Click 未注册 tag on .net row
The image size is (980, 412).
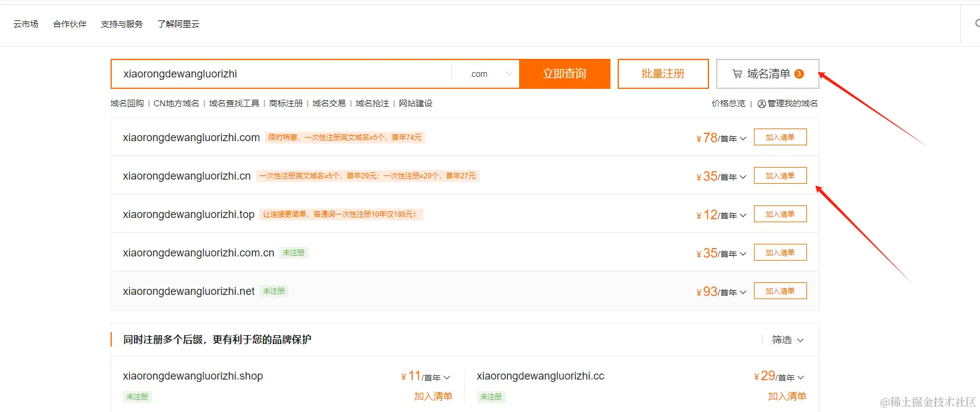click(274, 291)
